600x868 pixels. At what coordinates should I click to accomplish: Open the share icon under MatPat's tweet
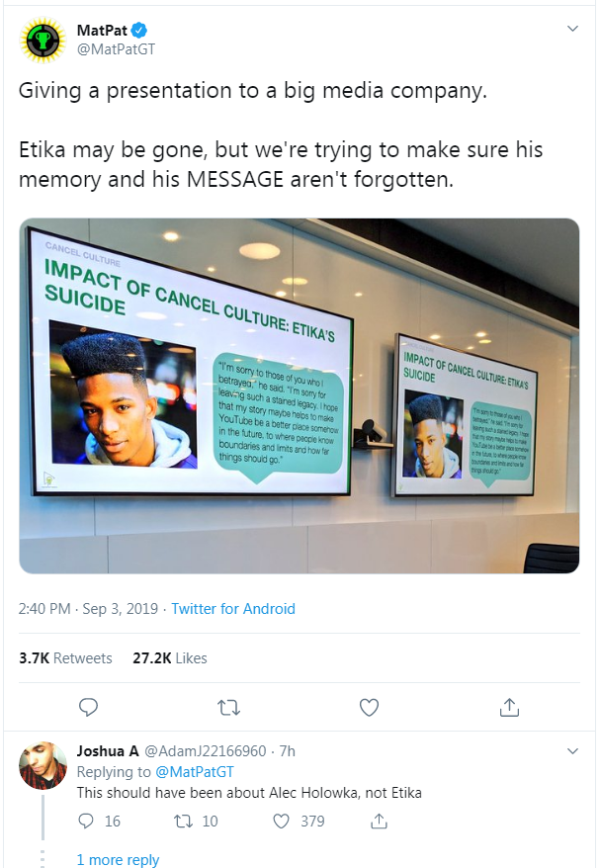click(x=509, y=707)
